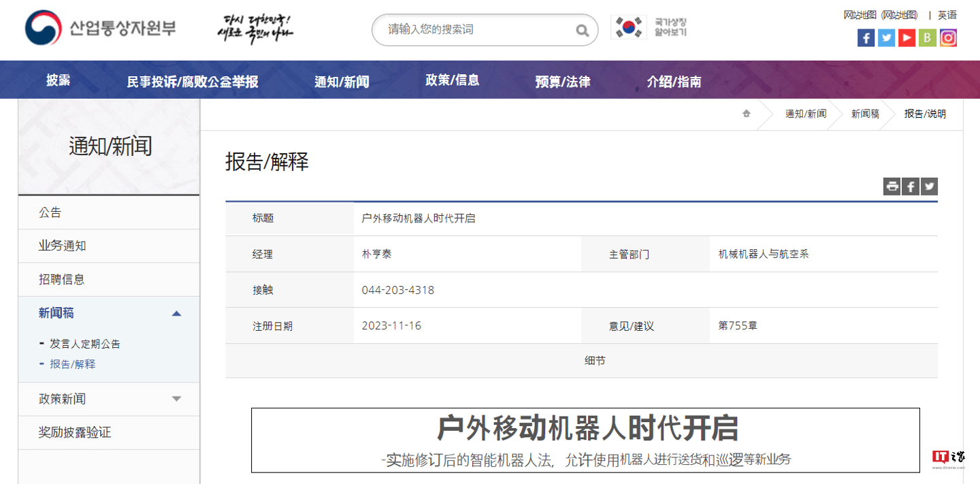The image size is (980, 484).
Task: Open the green Naver blog icon
Action: tap(927, 37)
